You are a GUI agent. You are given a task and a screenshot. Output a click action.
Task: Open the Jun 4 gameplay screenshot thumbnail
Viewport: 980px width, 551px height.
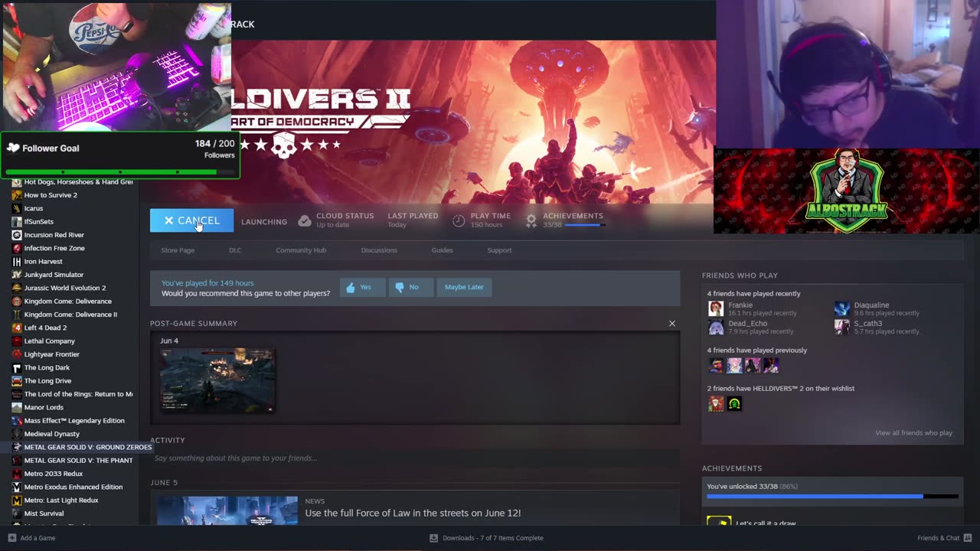[217, 380]
